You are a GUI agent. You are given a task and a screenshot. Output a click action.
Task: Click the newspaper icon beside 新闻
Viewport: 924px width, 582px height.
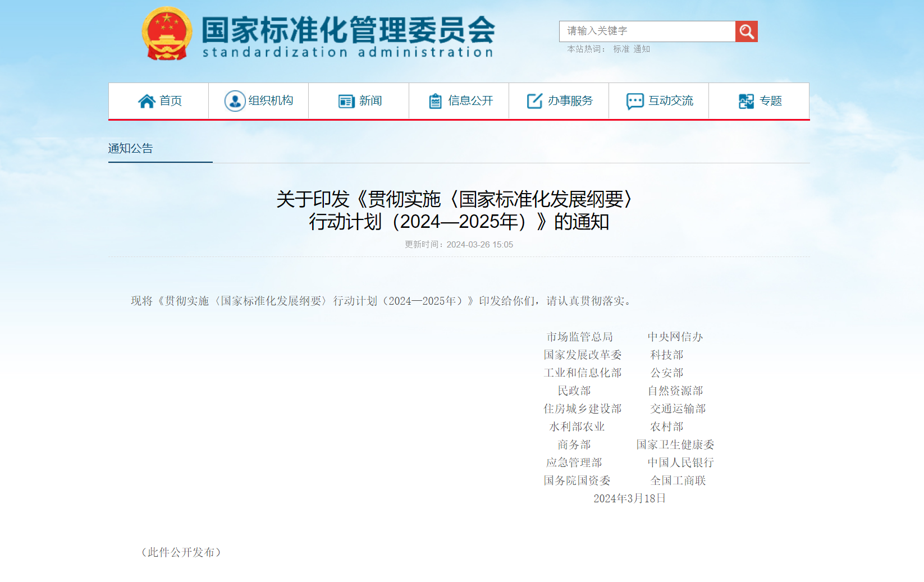[x=346, y=101]
